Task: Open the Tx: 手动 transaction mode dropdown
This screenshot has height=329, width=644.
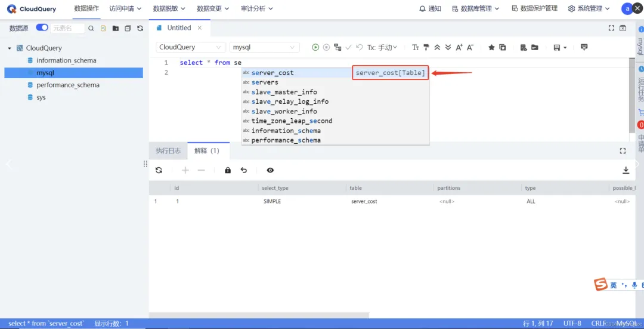Action: click(x=382, y=47)
